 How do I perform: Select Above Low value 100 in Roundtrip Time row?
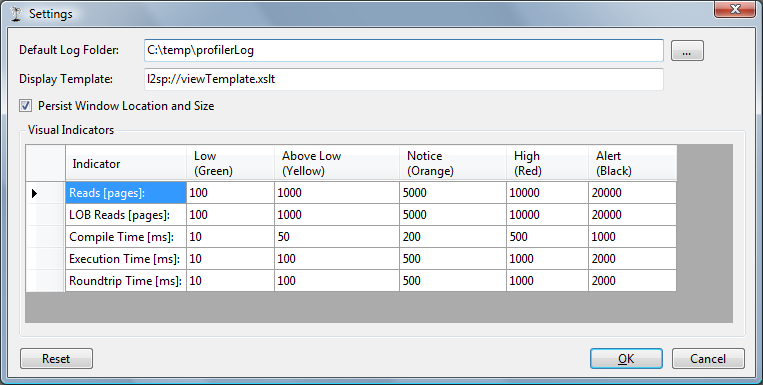point(337,280)
